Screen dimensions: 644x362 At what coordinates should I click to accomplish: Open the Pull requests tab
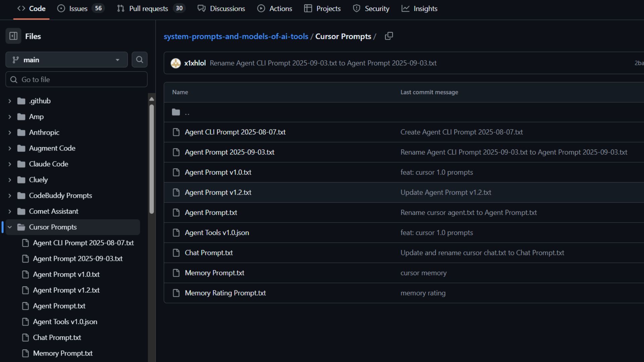[148, 8]
